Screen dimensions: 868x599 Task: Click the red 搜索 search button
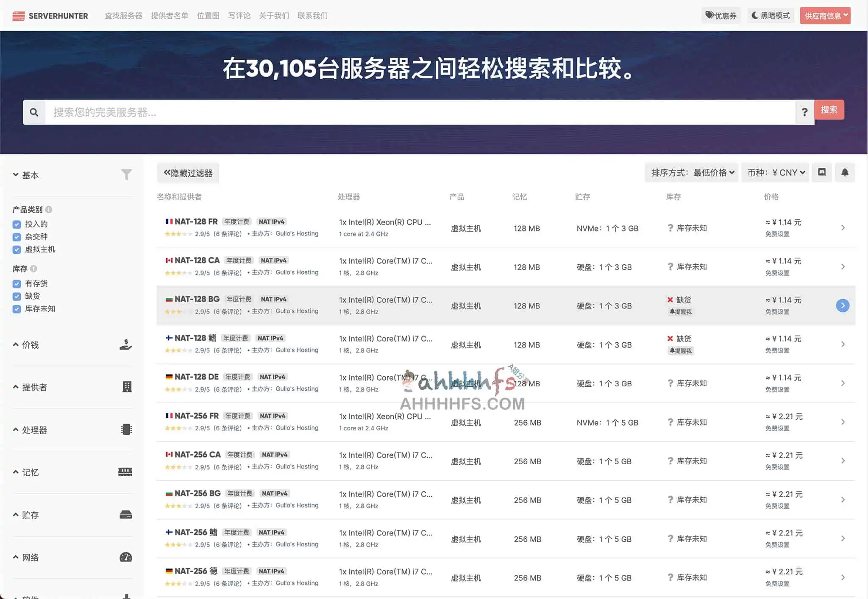click(829, 110)
